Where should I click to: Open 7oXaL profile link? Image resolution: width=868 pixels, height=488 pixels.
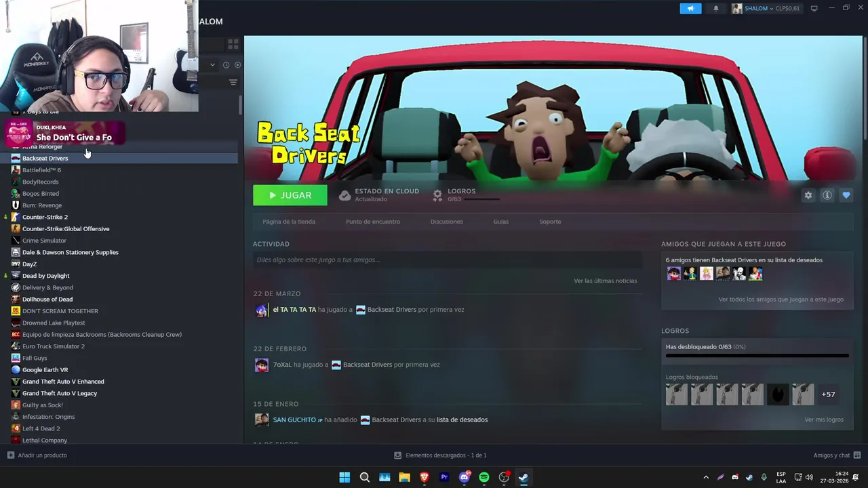(x=282, y=365)
